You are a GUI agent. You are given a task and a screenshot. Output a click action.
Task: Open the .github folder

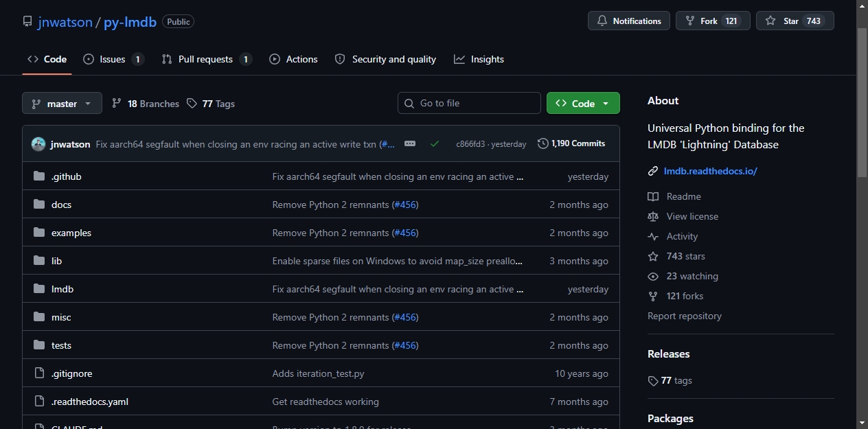pos(66,176)
